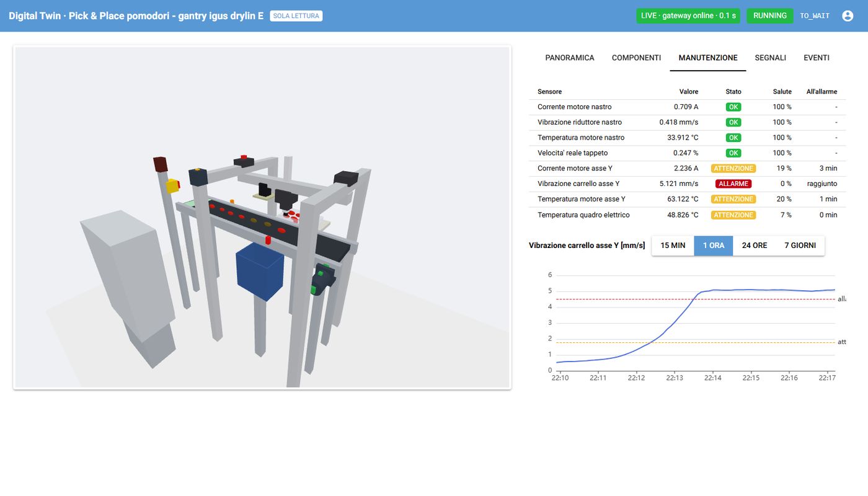The height and width of the screenshot is (496, 868).
Task: Select the Corrente motore nastro row
Action: coord(687,107)
